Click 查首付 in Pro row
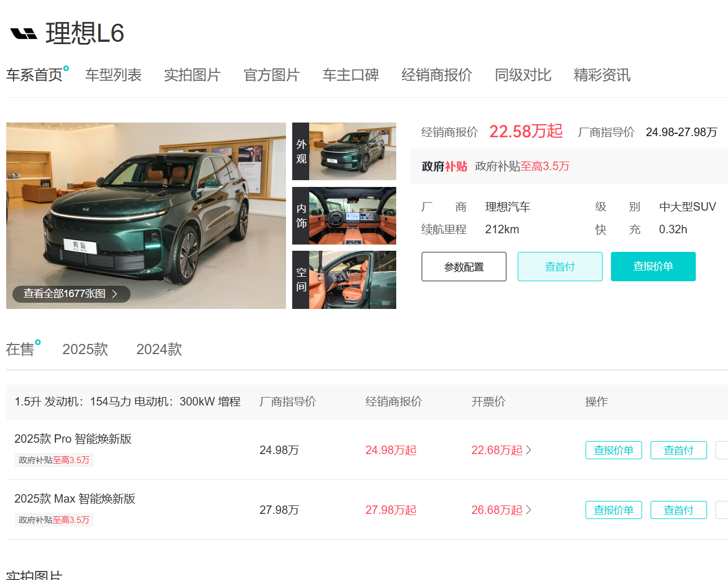 [x=679, y=450]
